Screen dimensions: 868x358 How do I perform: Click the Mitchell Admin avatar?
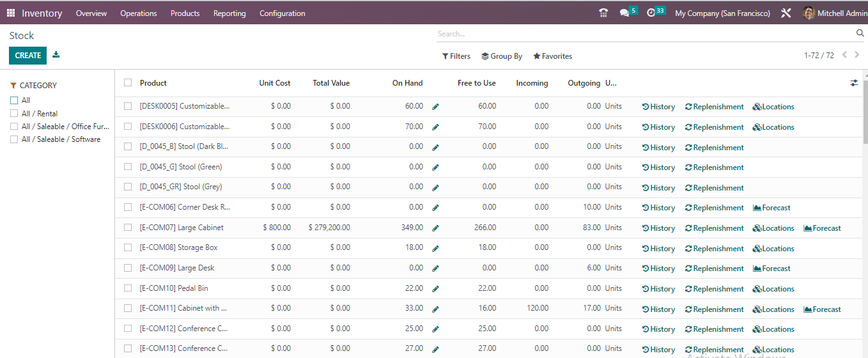coord(809,13)
